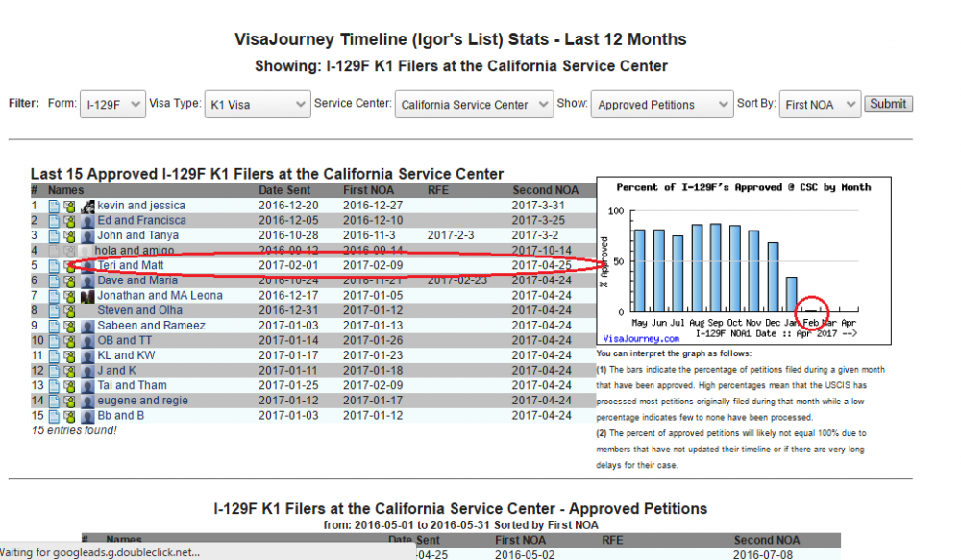961x560 pixels.
Task: Open the Service Center dropdown
Action: (474, 104)
